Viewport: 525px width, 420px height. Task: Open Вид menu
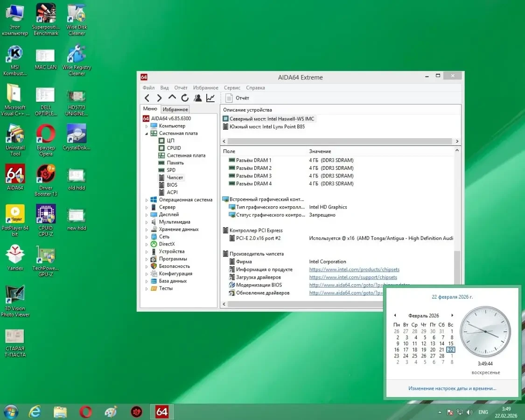(x=164, y=88)
